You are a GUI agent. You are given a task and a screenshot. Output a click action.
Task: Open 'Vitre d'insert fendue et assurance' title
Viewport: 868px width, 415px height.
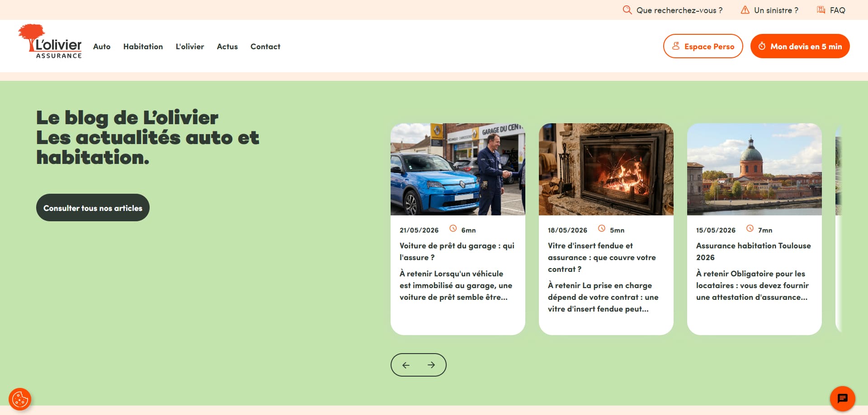pos(602,257)
